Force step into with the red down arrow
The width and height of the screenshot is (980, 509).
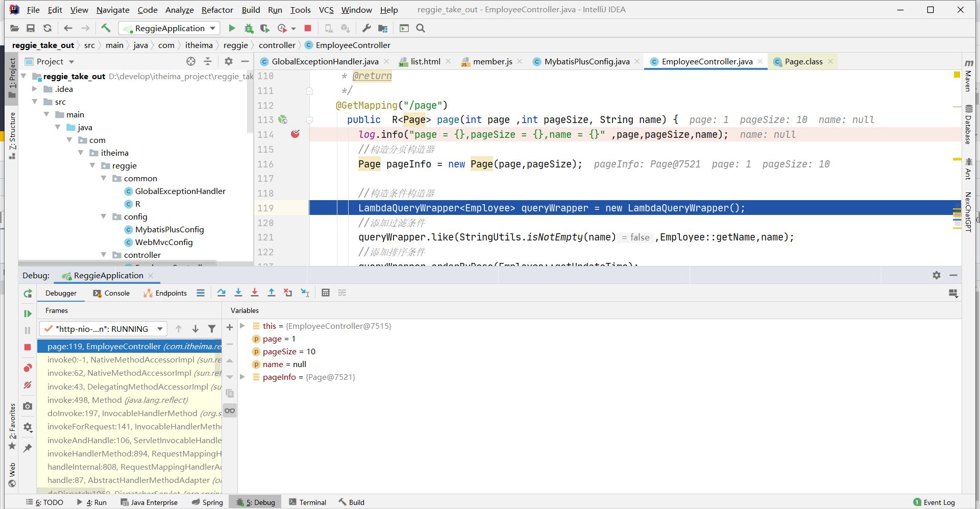tap(255, 293)
